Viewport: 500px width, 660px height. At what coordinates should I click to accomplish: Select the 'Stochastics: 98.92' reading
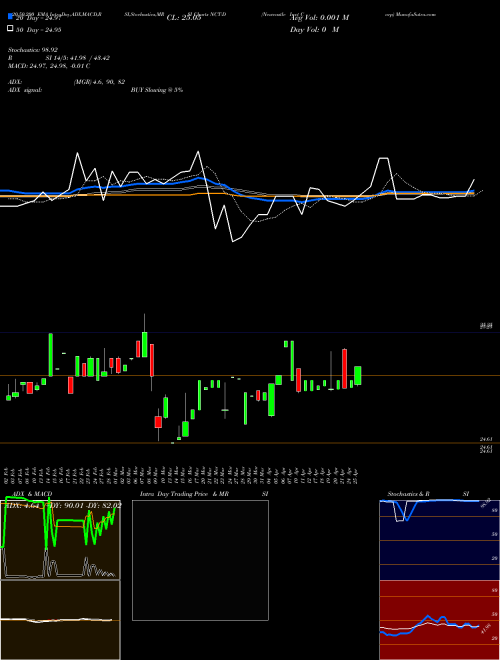pyautogui.click(x=33, y=50)
